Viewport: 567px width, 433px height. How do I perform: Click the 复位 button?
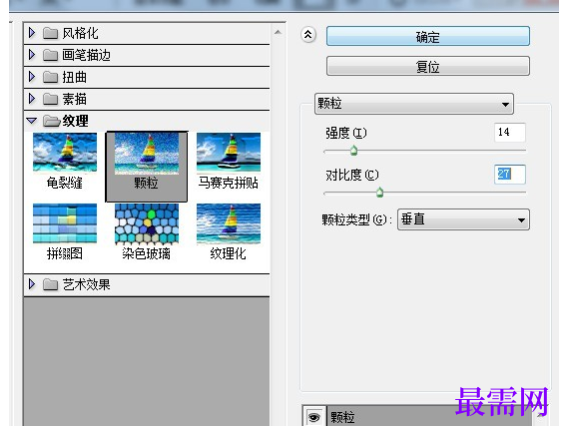point(428,66)
